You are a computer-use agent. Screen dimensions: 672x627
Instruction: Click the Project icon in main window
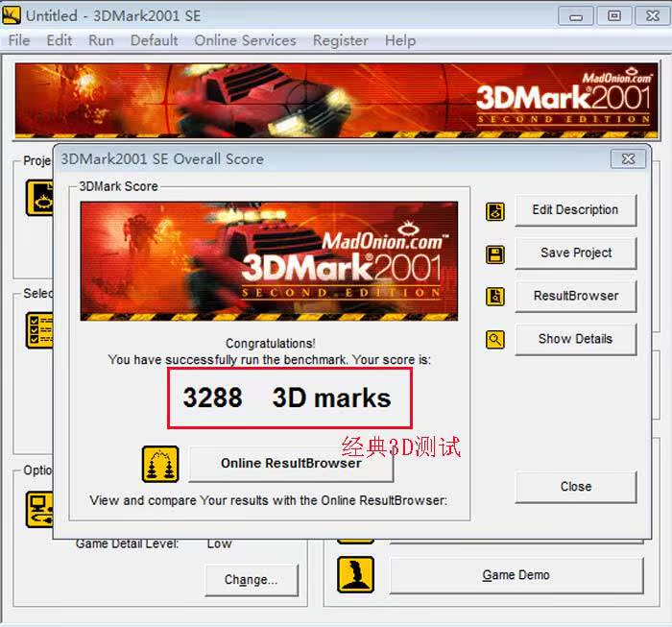[40, 198]
